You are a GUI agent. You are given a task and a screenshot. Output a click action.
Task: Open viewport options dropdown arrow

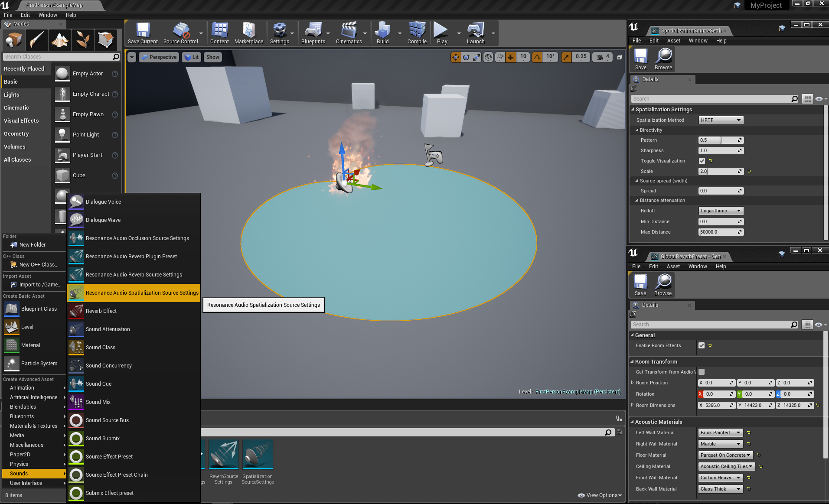coord(132,57)
